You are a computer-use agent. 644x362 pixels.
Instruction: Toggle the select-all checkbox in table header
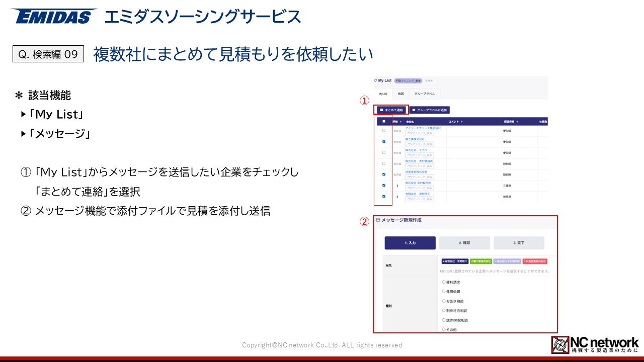click(384, 121)
